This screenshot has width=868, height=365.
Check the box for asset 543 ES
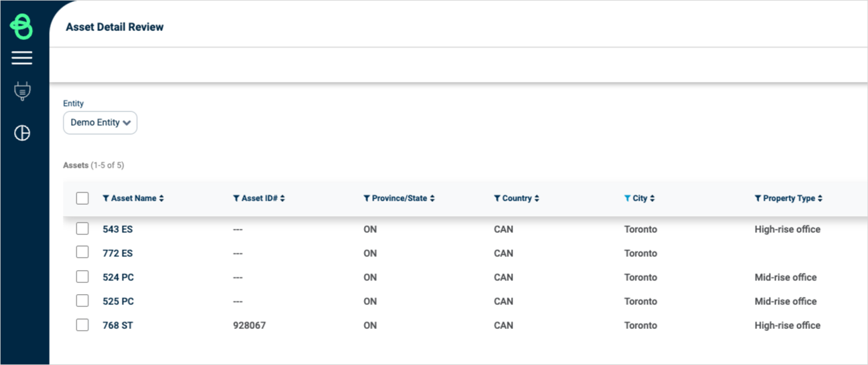(x=82, y=229)
